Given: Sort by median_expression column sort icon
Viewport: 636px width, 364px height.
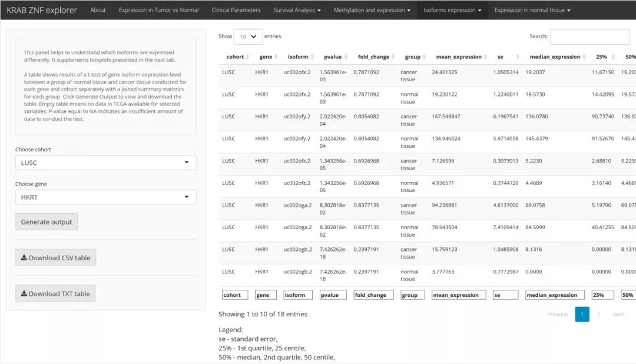Looking at the screenshot, I should [x=584, y=57].
